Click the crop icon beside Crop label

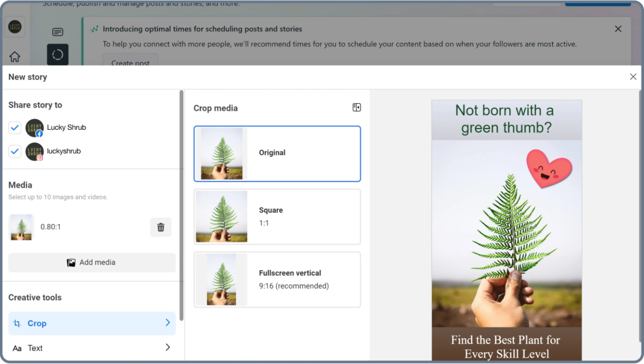(x=17, y=323)
